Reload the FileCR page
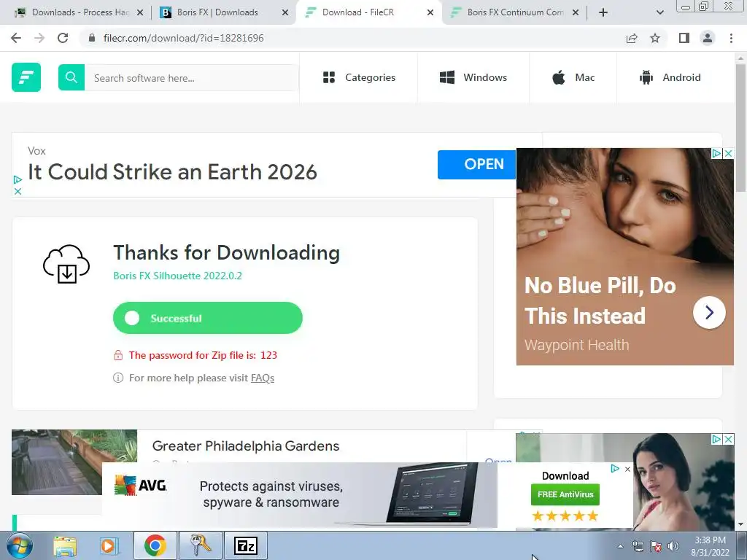The width and height of the screenshot is (747, 560). [63, 38]
